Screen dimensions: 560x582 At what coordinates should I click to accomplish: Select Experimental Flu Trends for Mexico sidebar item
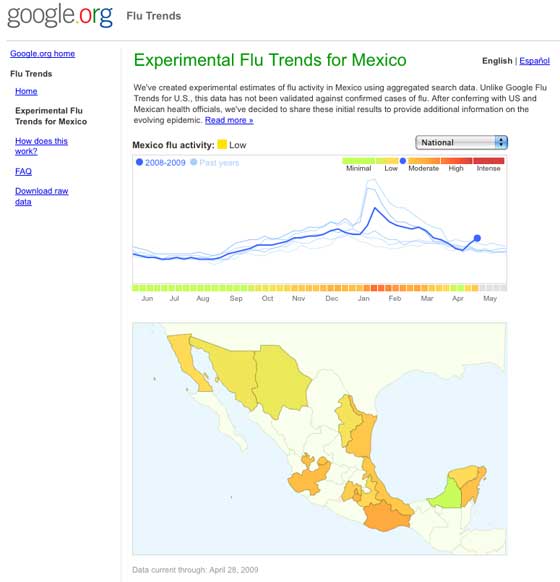point(51,116)
